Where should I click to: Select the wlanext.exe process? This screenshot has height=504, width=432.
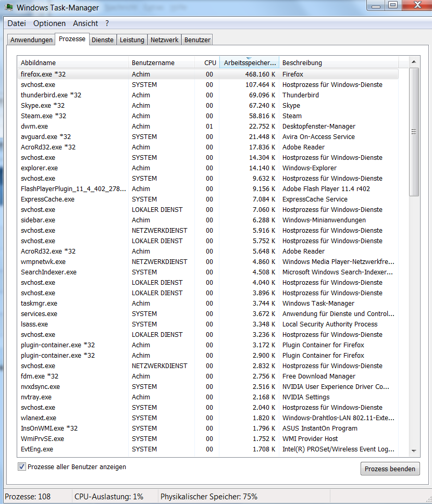(208, 418)
